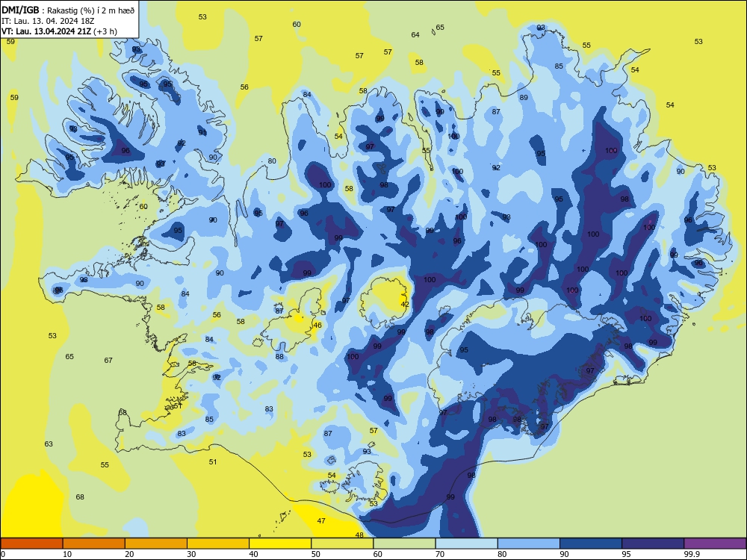Click the '46' humidity value on the map

[317, 326]
